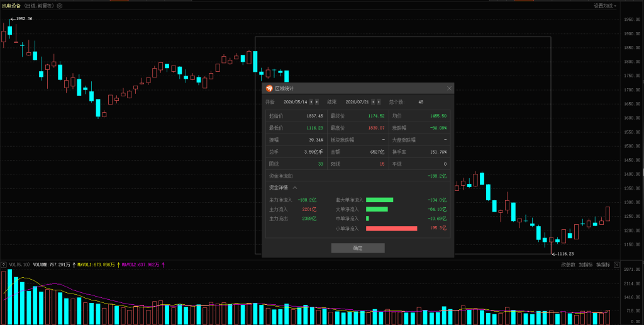Click the 小单净流入 red bar
The width and height of the screenshot is (644, 325).
click(391, 229)
